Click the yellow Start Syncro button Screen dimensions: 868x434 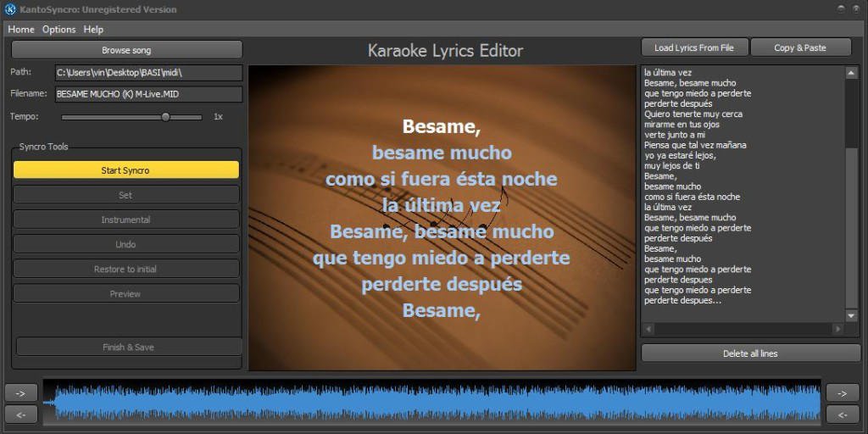tap(125, 170)
